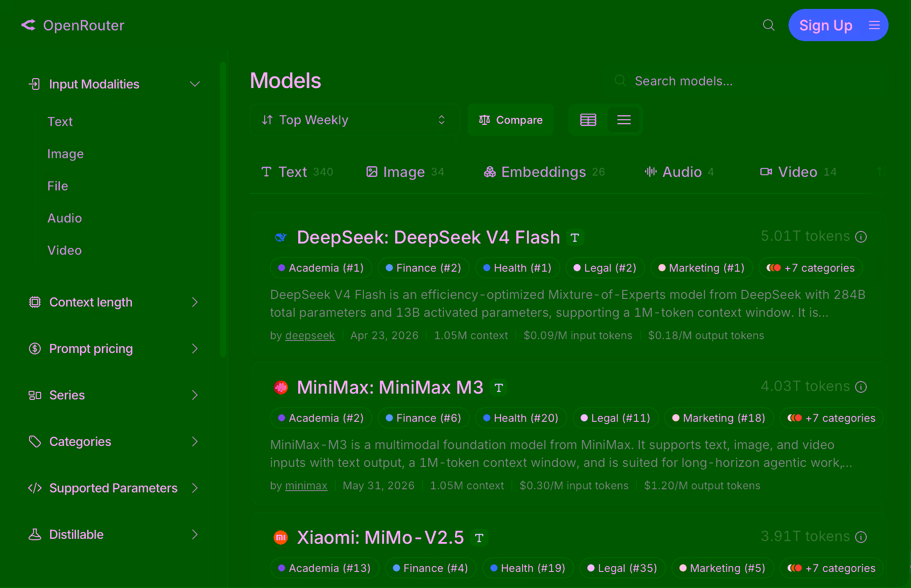Filter by Text input modality

click(60, 122)
